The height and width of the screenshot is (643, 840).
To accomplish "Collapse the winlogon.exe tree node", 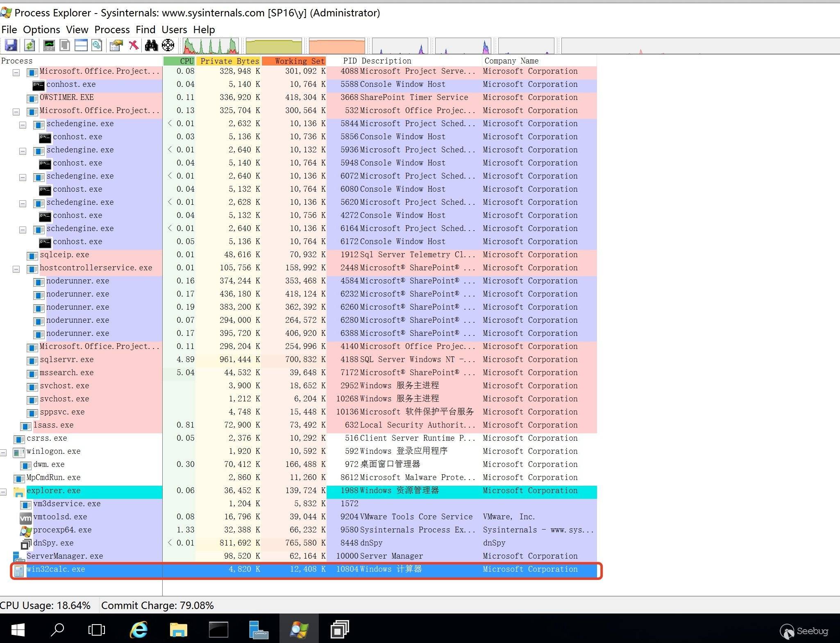I will (3, 453).
